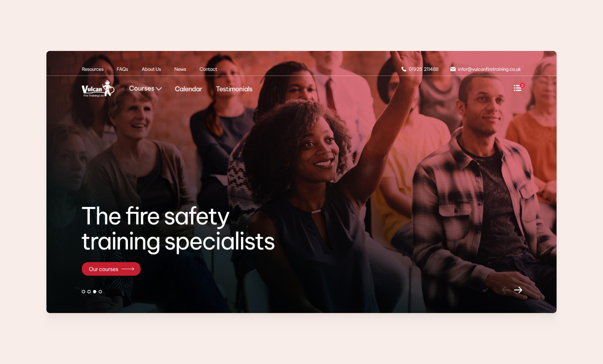Select the active third carousel dot
The image size is (603, 364).
(x=95, y=292)
